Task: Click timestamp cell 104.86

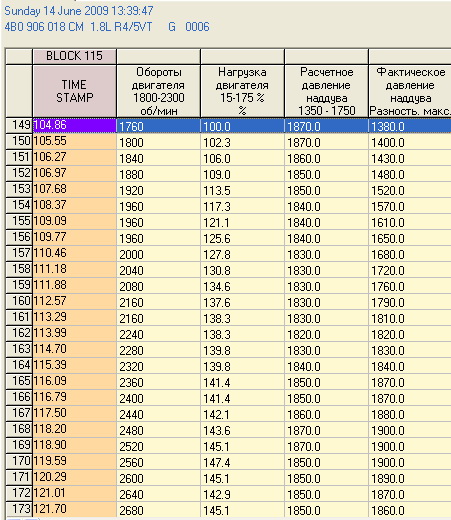Action: [x=74, y=125]
